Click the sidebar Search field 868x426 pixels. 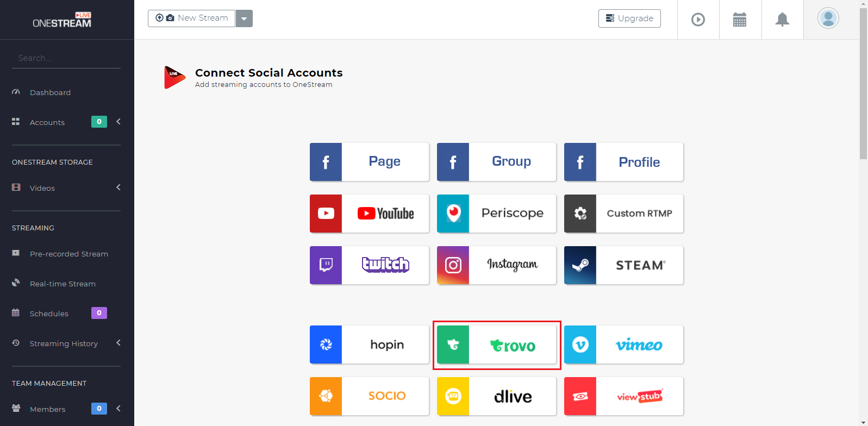tap(66, 58)
